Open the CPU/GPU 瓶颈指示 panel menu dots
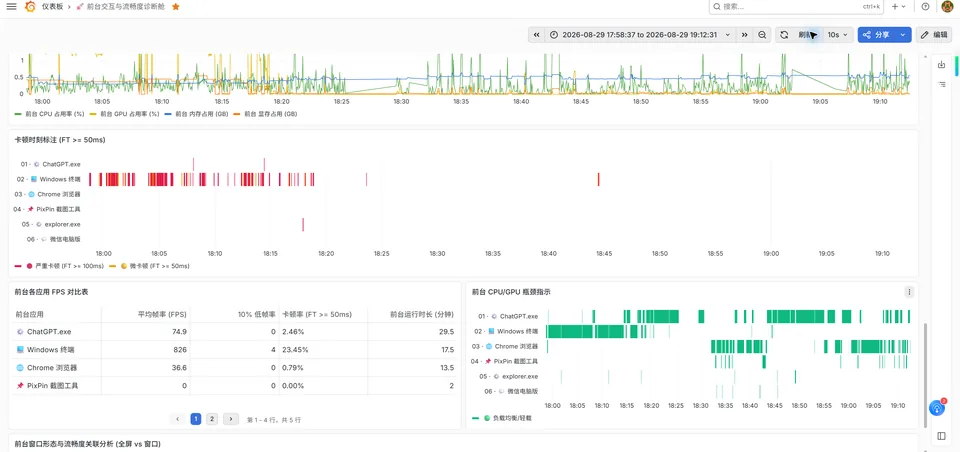 pos(909,292)
